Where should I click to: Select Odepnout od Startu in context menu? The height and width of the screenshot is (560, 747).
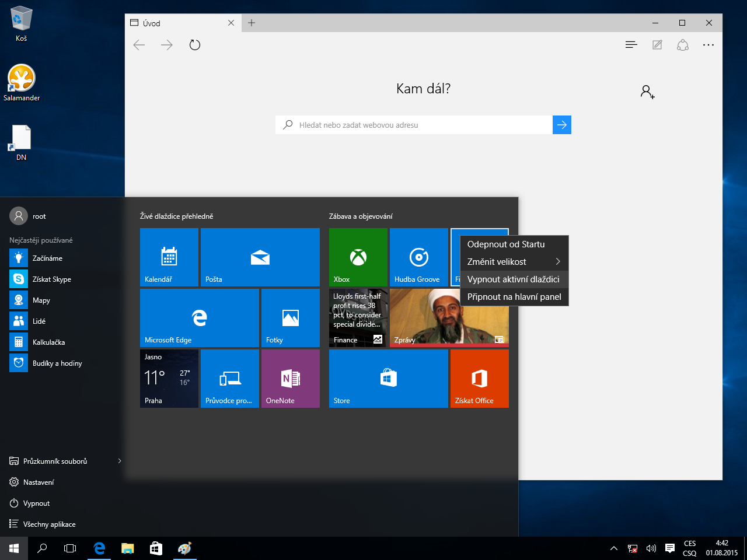[514, 244]
